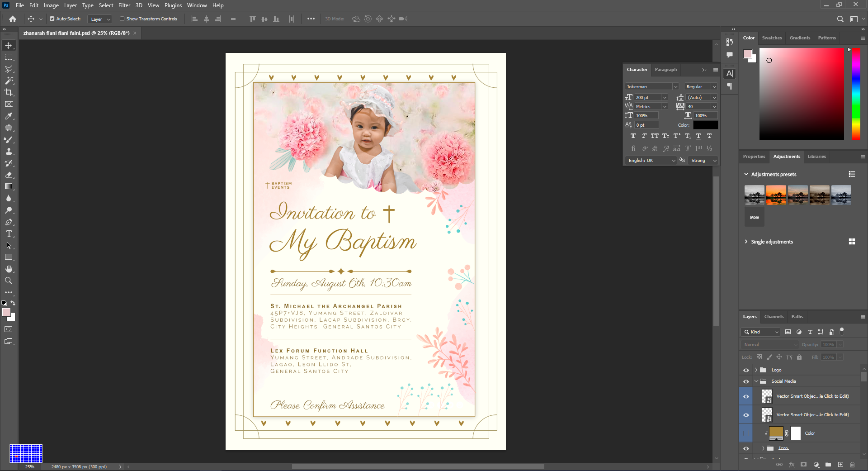The height and width of the screenshot is (471, 868).
Task: Select the Rectangular Marquee tool
Action: [9, 57]
